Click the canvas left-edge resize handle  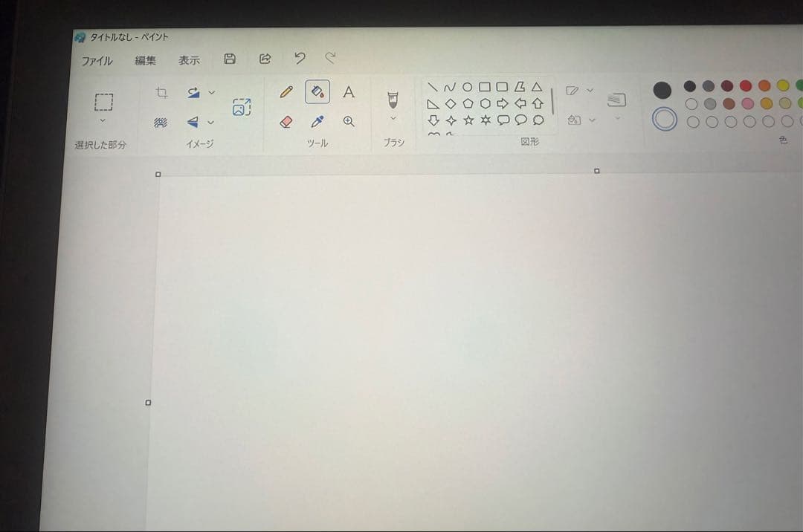(x=148, y=403)
